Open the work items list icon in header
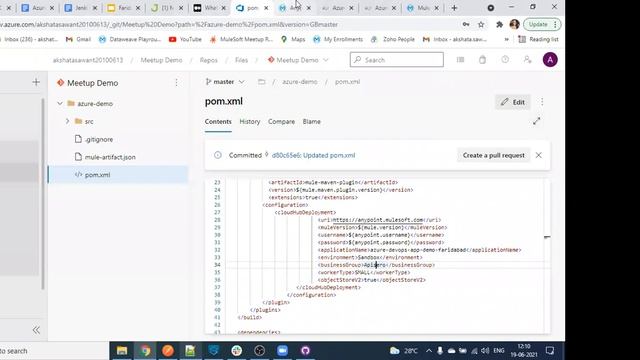 coord(460,60)
